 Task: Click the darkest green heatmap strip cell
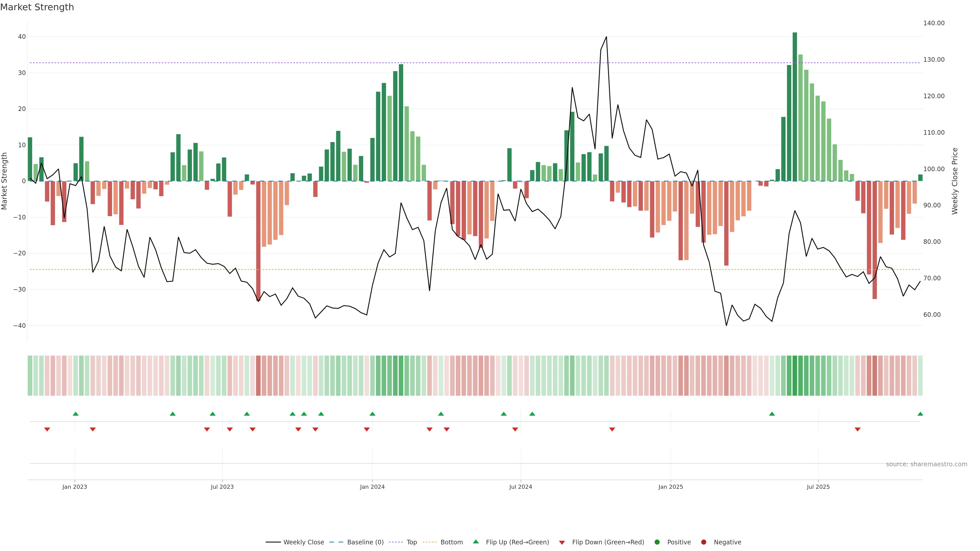(795, 376)
